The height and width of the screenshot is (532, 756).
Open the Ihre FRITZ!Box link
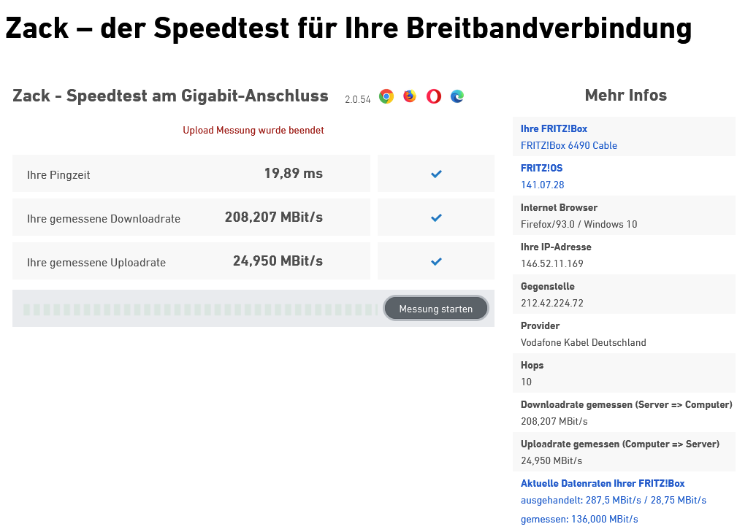click(x=554, y=128)
